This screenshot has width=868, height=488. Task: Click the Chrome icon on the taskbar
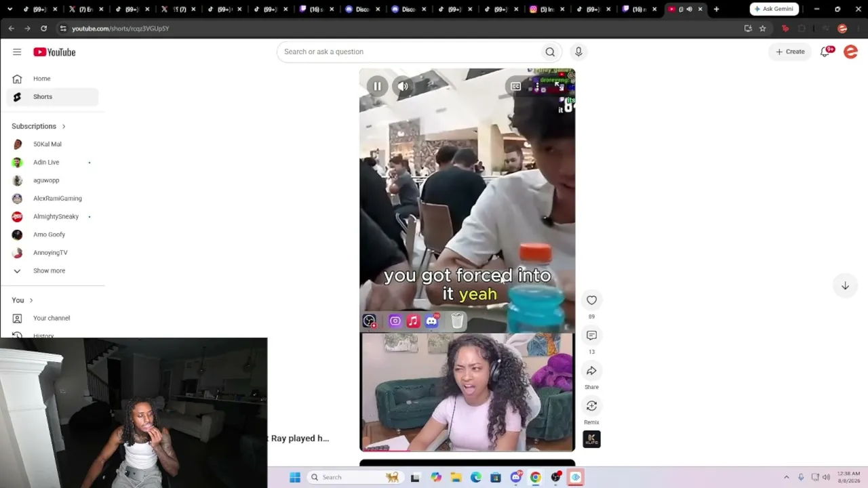[x=536, y=477]
